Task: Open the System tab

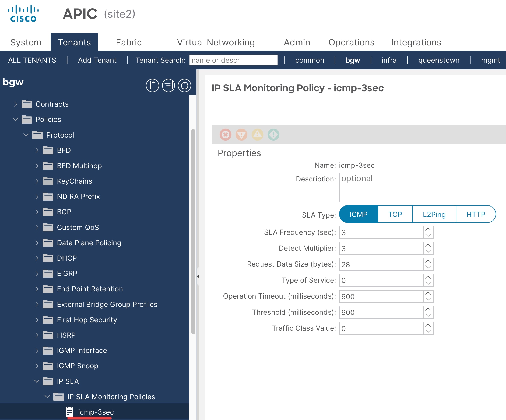Action: (26, 42)
